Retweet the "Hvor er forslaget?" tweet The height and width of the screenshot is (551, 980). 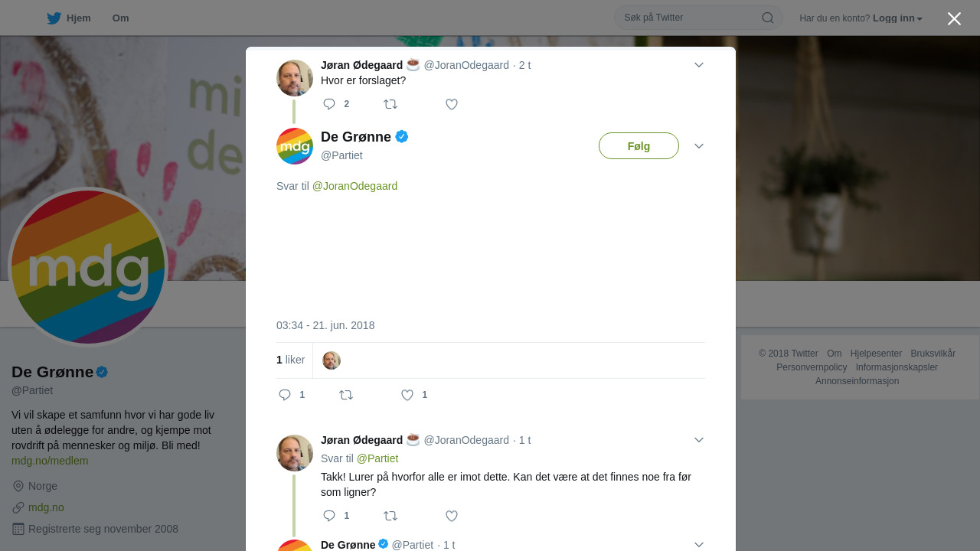(390, 104)
